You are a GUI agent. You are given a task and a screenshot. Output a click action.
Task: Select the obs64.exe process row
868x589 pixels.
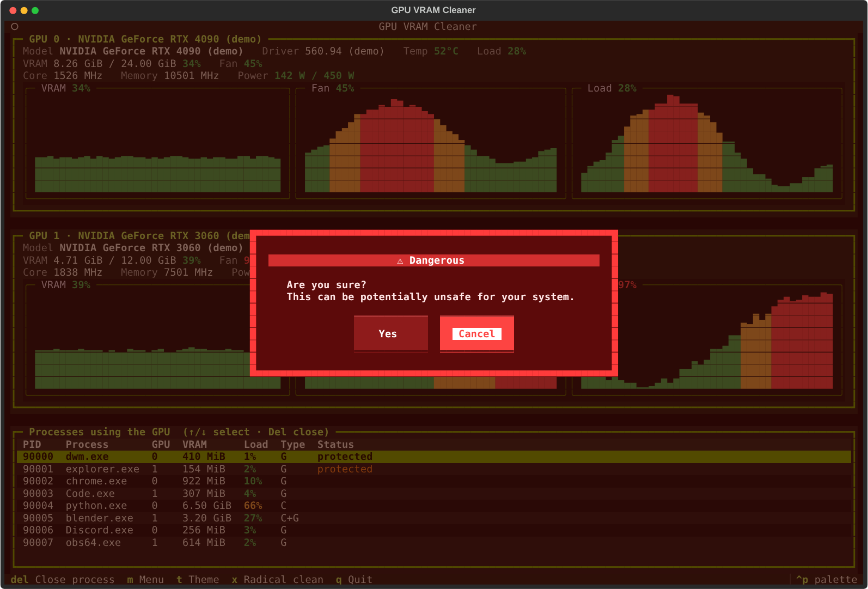434,543
